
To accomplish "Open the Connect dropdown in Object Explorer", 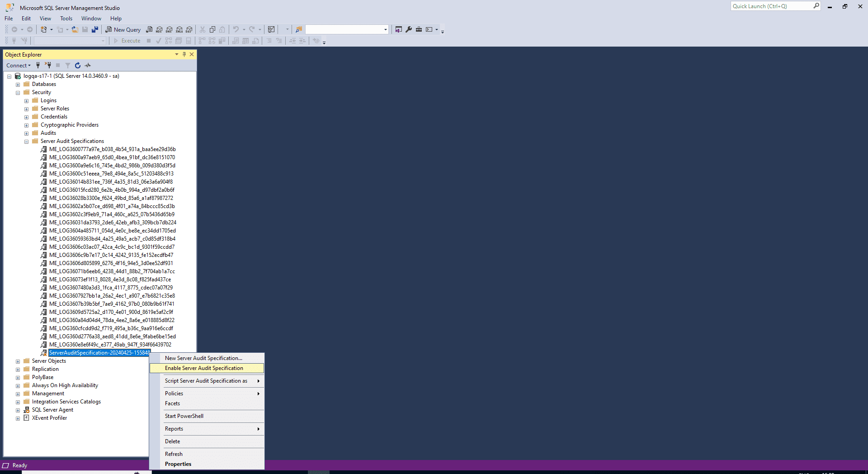I will (19, 65).
